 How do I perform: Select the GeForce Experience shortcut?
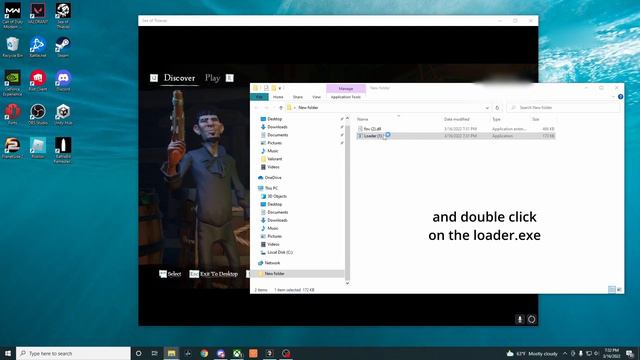(x=12, y=83)
